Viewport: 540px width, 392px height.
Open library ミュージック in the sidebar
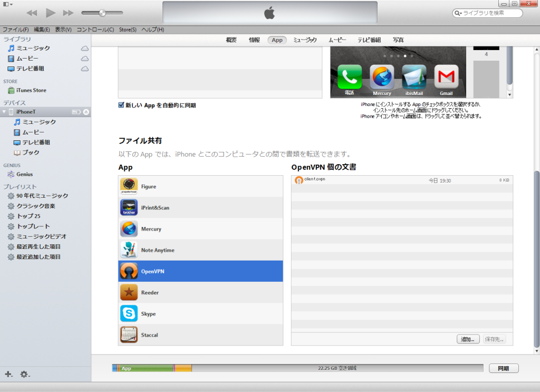click(x=33, y=48)
